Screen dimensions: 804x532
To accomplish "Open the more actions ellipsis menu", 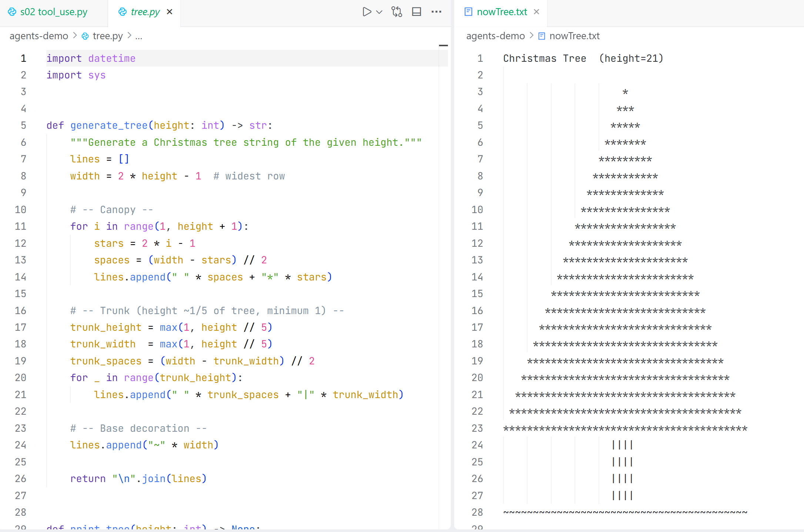I will coord(436,12).
